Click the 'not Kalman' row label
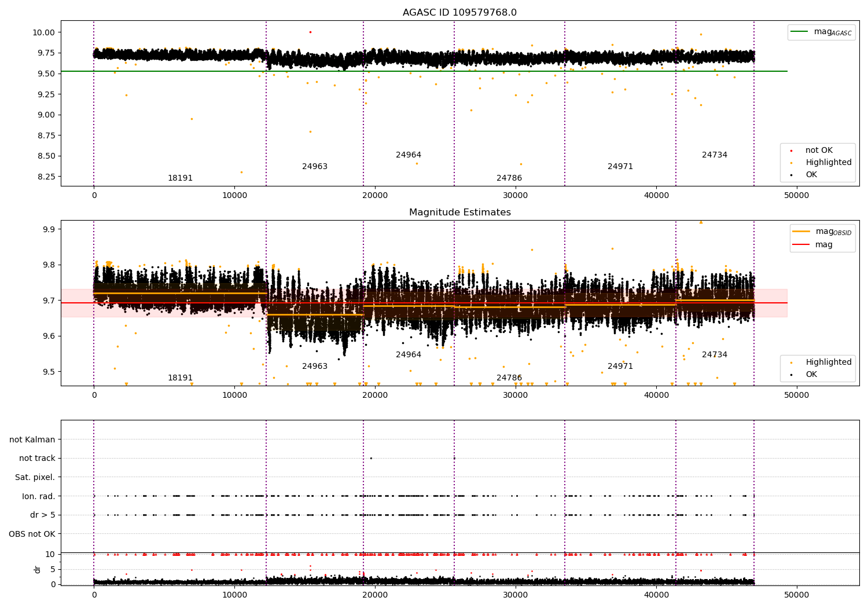Image resolution: width=868 pixels, height=608 pixels. click(x=32, y=439)
